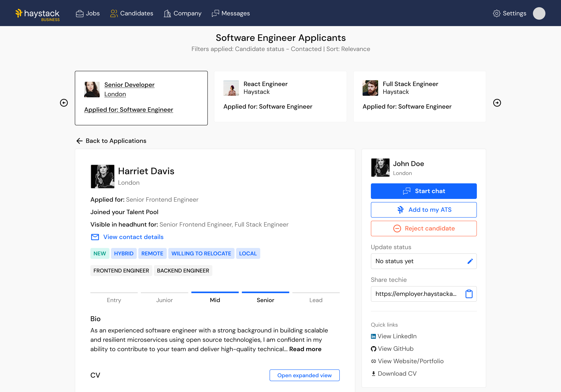The height and width of the screenshot is (392, 561).
Task: Add candidate to my ATS
Action: [x=424, y=210]
